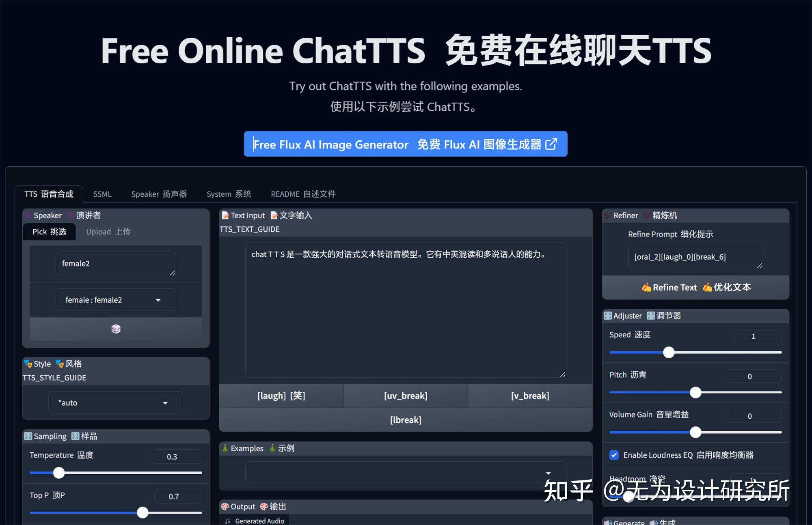The height and width of the screenshot is (525, 812).
Task: Insert the [uv_break] tag
Action: (x=405, y=396)
